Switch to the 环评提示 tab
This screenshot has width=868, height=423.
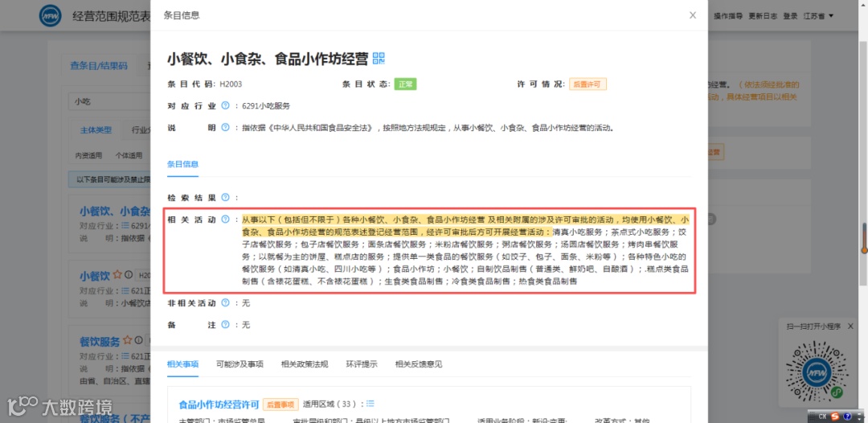pos(362,363)
